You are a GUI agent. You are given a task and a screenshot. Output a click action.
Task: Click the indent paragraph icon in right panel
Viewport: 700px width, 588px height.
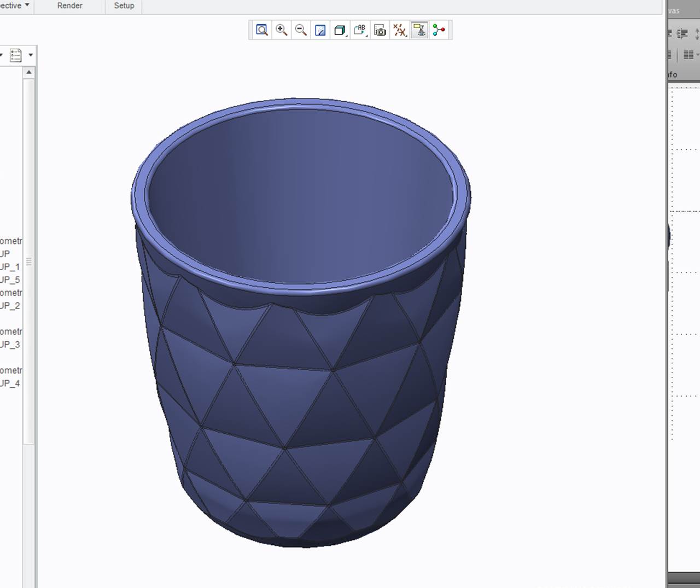tap(682, 34)
